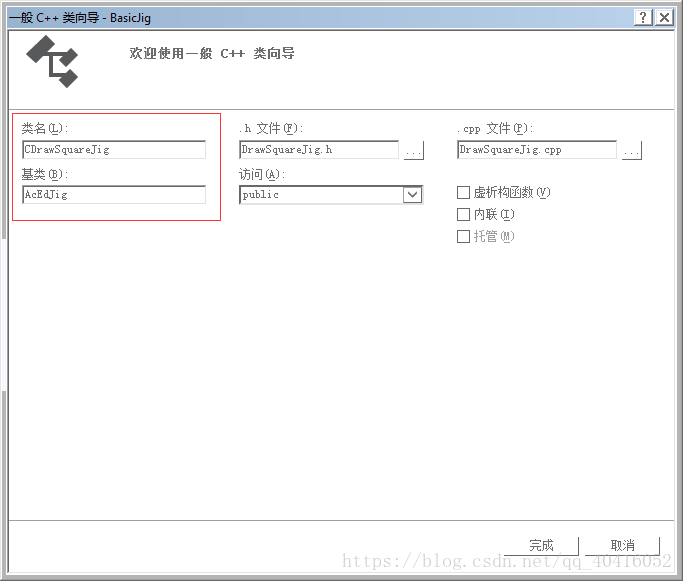The image size is (683, 581).
Task: Click the 完成 finish button
Action: [x=541, y=546]
